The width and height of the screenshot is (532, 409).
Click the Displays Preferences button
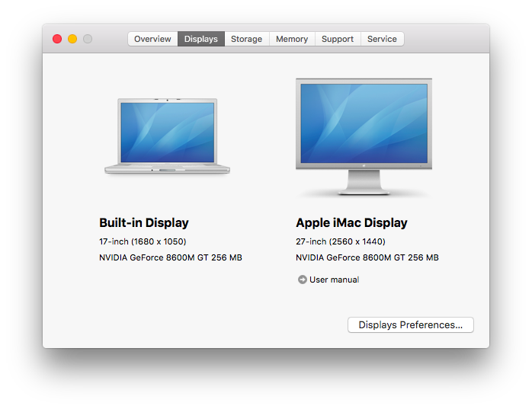(x=411, y=325)
